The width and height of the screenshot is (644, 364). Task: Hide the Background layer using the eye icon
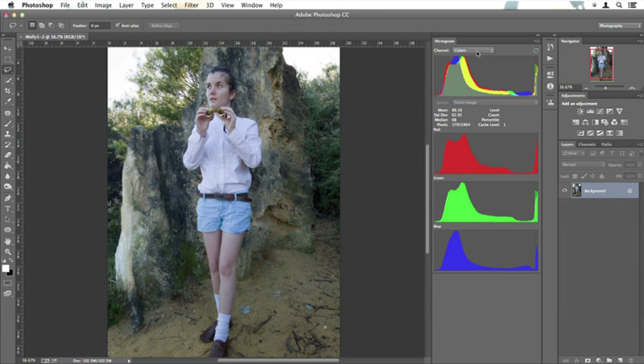[564, 191]
